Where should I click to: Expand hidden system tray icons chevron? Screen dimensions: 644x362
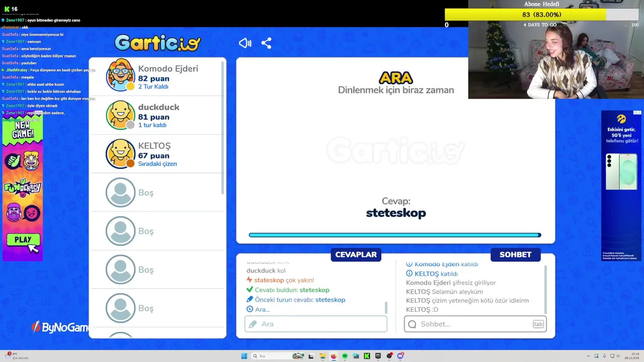click(x=588, y=356)
